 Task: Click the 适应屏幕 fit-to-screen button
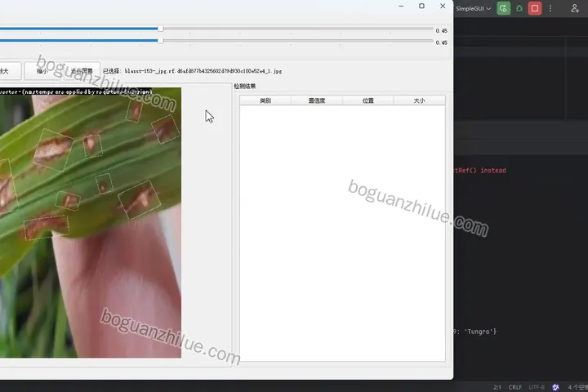pos(82,71)
